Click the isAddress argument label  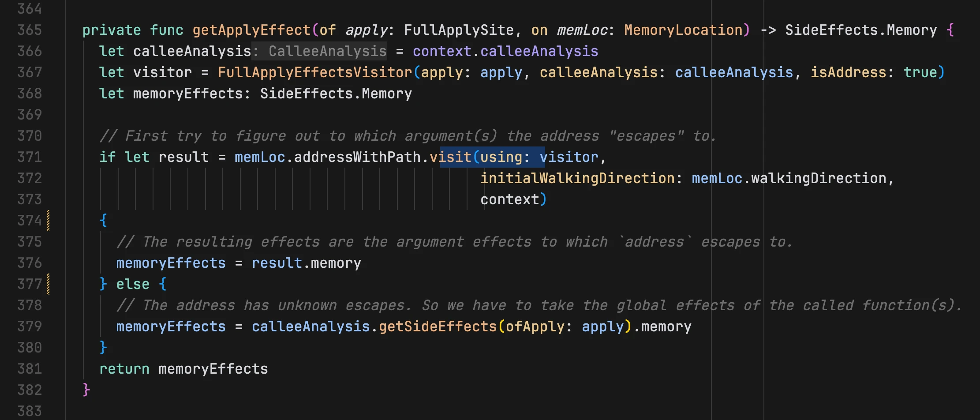click(x=849, y=72)
